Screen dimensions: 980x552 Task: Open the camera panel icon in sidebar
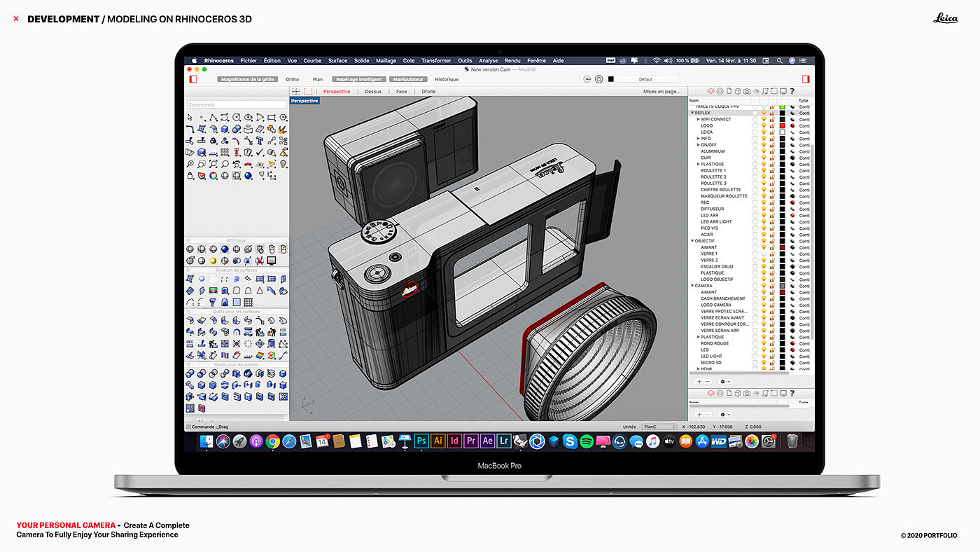(x=747, y=91)
